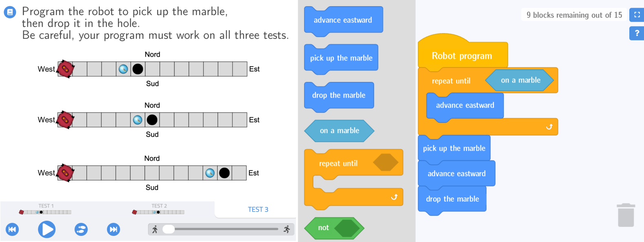The image size is (644, 242).
Task: Click the step-by-step footprints icon
Action: point(81,229)
